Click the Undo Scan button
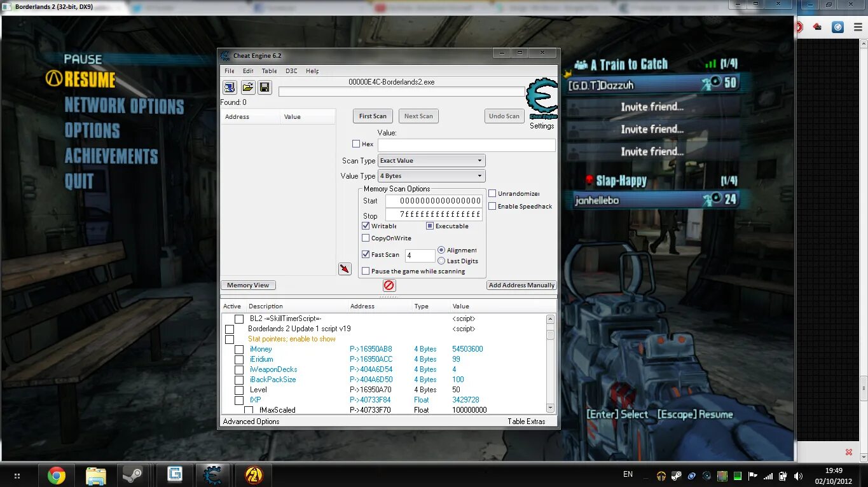 [x=504, y=116]
